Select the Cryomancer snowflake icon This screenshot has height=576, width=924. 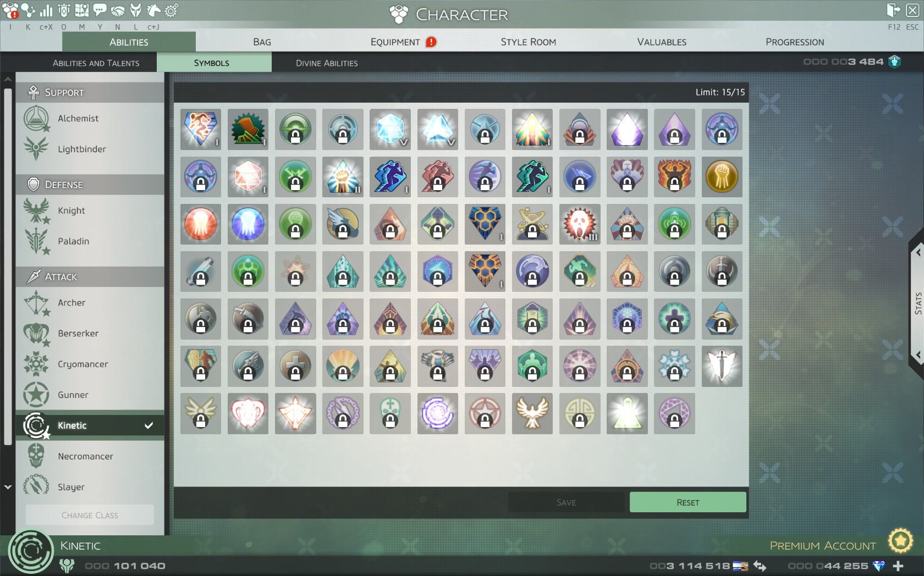(36, 364)
